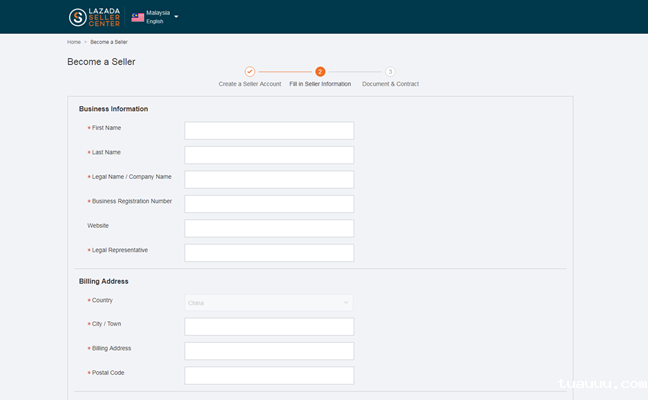Click the City / Town input field

click(x=269, y=327)
